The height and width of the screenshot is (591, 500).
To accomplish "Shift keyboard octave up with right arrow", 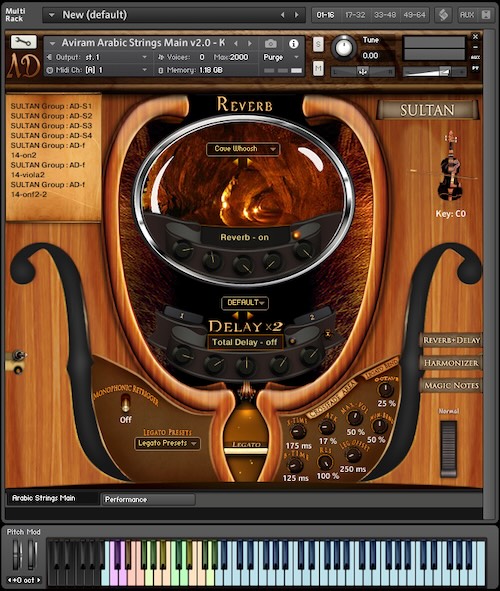I will (x=38, y=580).
